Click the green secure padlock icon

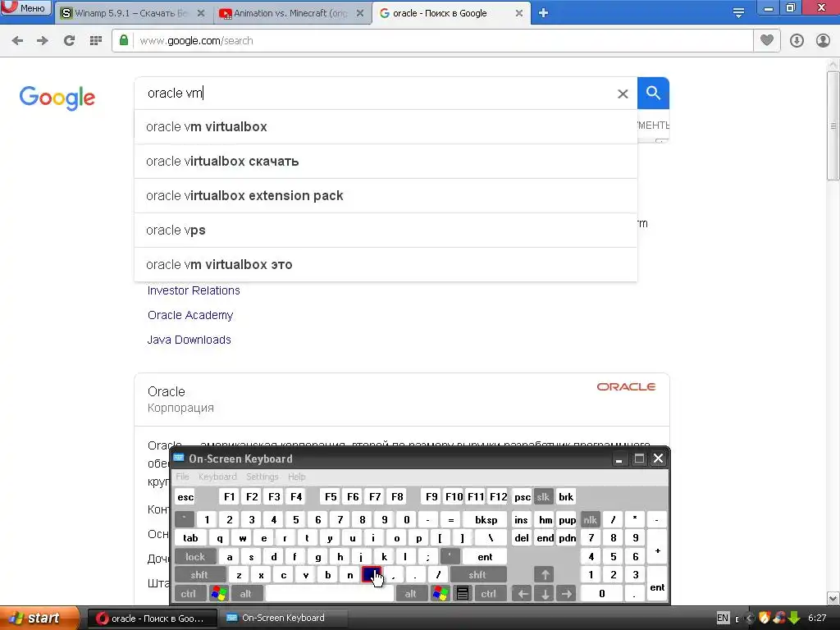124,41
